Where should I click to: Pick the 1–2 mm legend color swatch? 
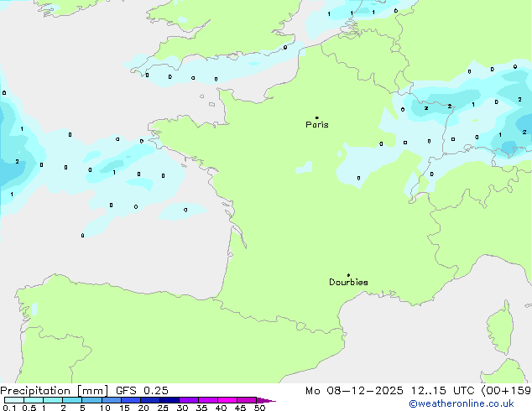click(53, 400)
